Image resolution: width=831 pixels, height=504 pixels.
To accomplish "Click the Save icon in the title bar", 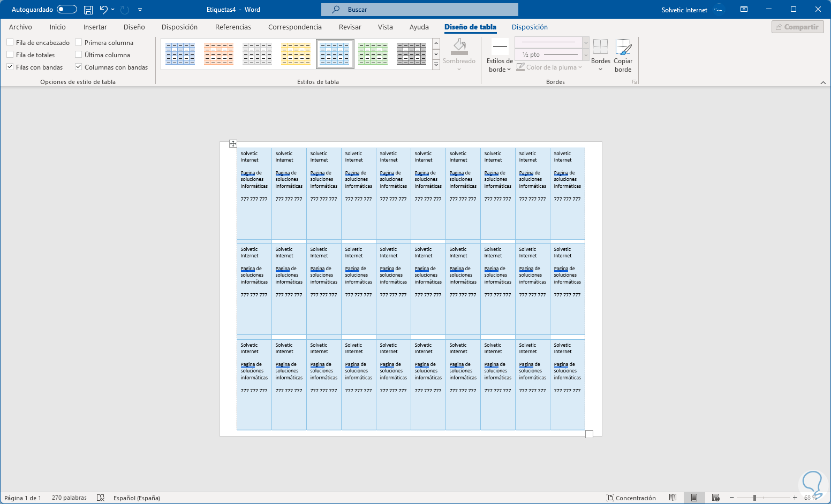I will (x=88, y=10).
